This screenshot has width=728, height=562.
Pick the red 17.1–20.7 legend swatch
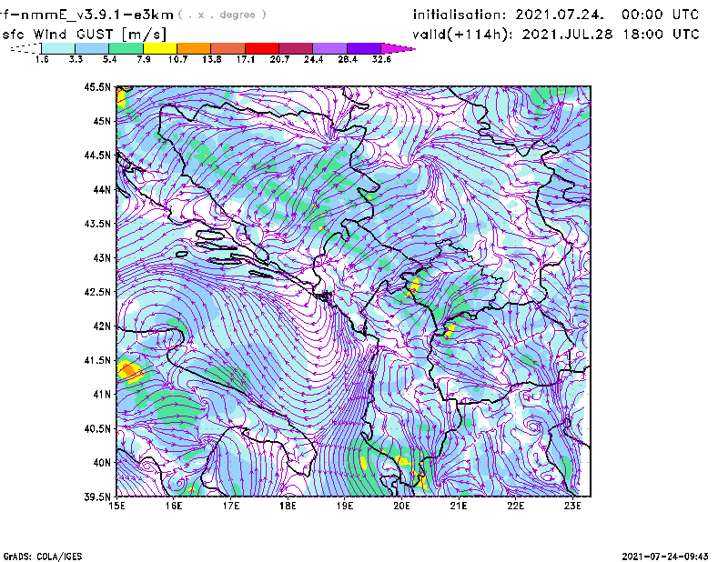pos(262,48)
